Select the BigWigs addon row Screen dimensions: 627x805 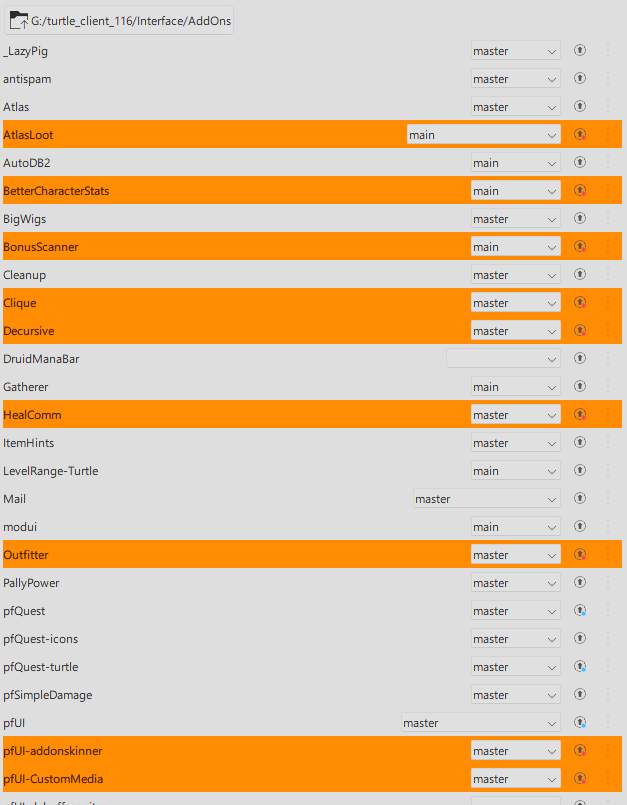[x=312, y=219]
